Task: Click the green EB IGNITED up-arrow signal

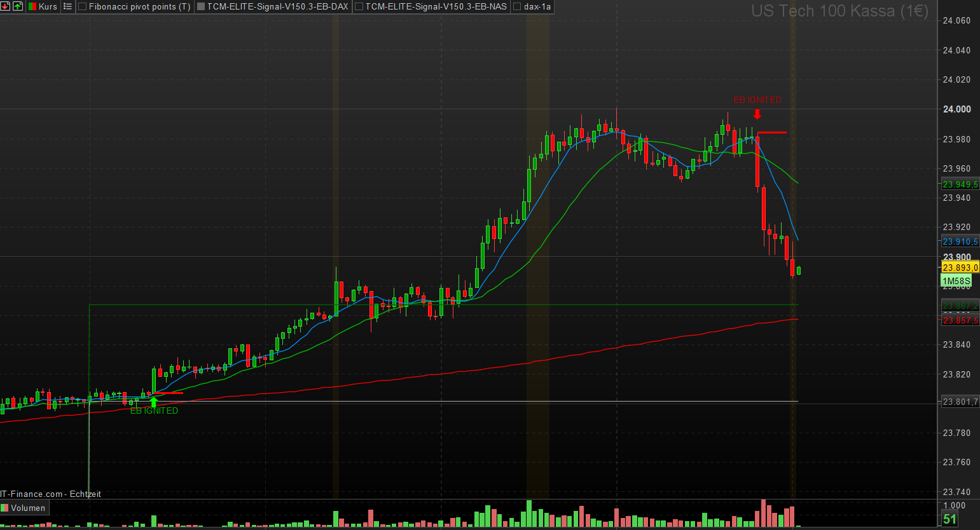Action: (x=153, y=402)
